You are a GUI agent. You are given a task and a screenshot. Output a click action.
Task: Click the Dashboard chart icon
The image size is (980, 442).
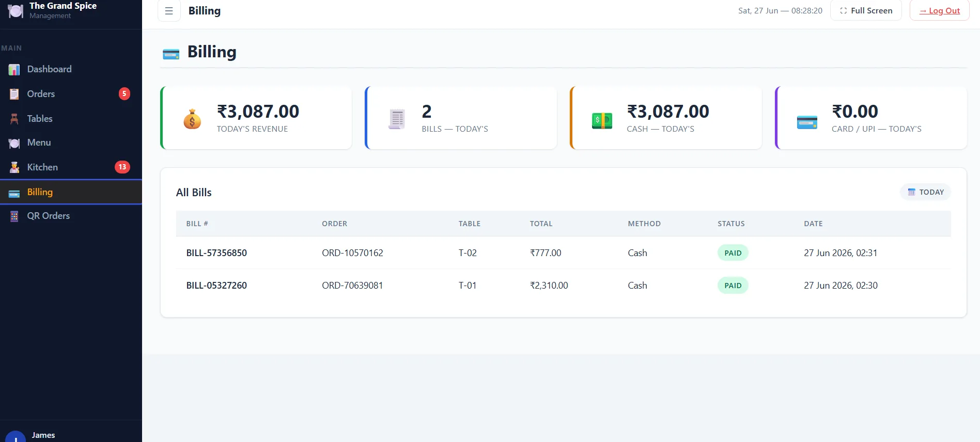point(14,69)
